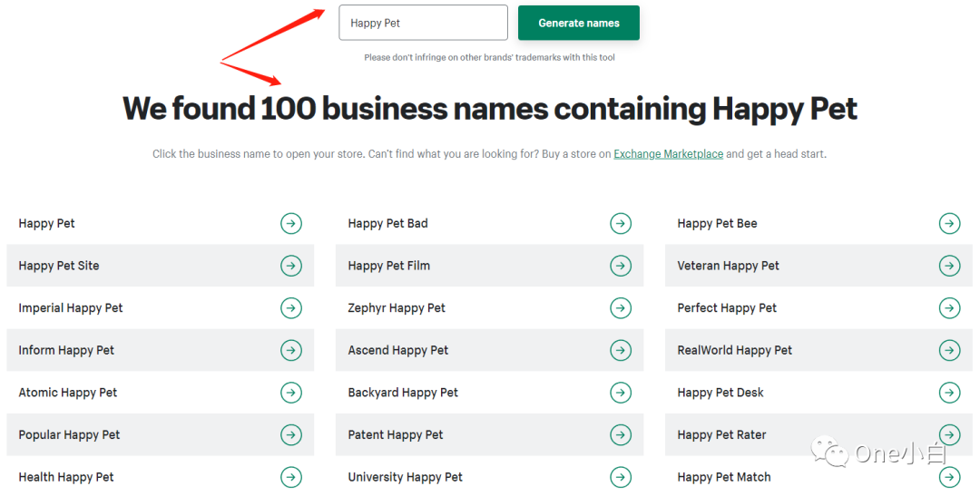Open the arrow icon for Happy Pet Desk
The height and width of the screenshot is (496, 980).
click(x=949, y=393)
